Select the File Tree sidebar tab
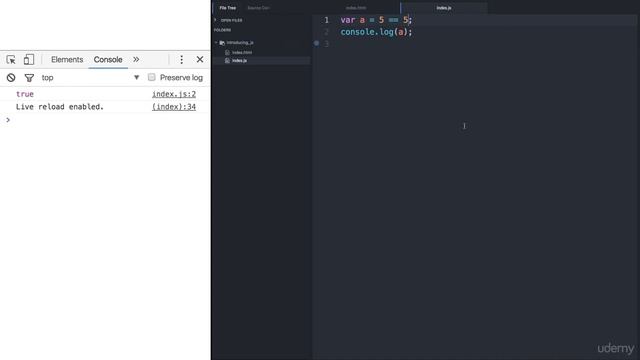The width and height of the screenshot is (640, 360). 227,8
